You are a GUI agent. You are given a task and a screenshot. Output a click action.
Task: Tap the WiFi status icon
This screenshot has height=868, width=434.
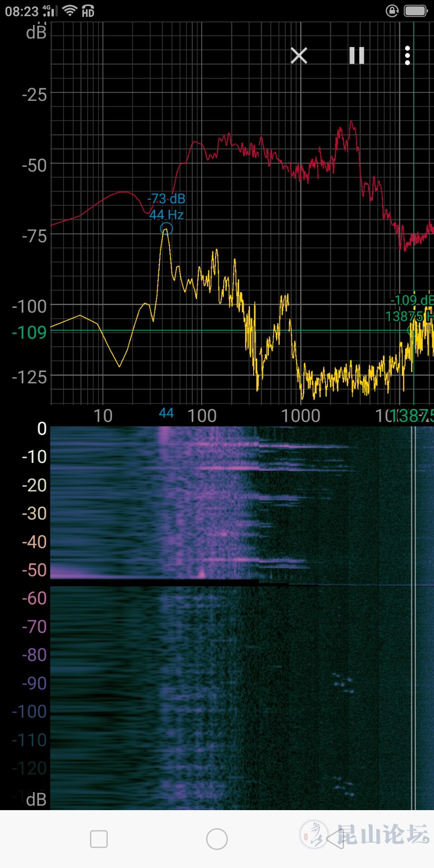70,10
